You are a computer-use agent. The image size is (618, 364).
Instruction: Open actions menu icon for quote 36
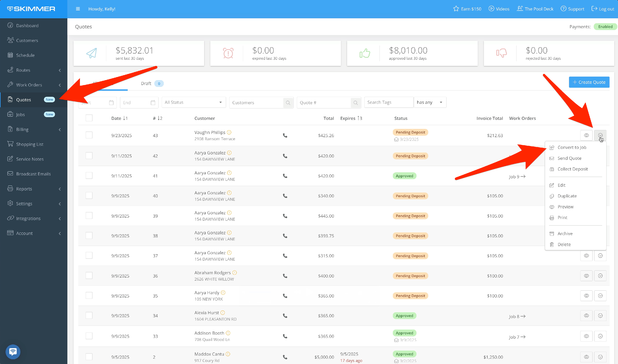tap(600, 276)
